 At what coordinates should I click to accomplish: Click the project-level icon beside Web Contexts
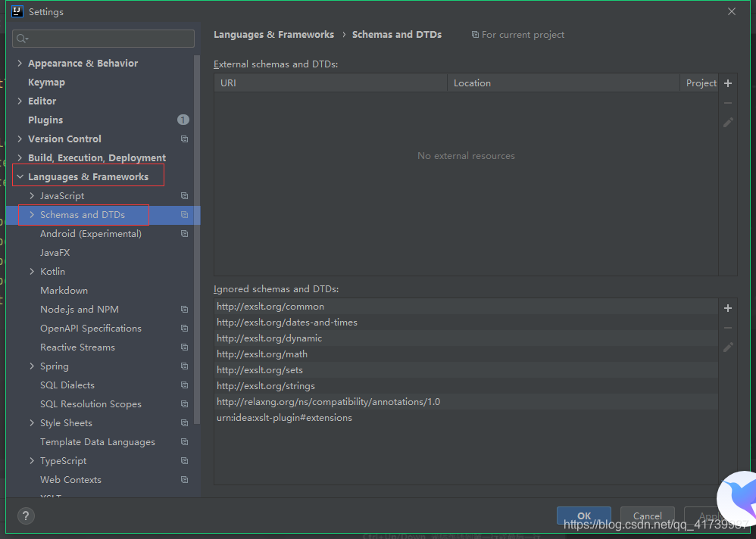tap(184, 480)
